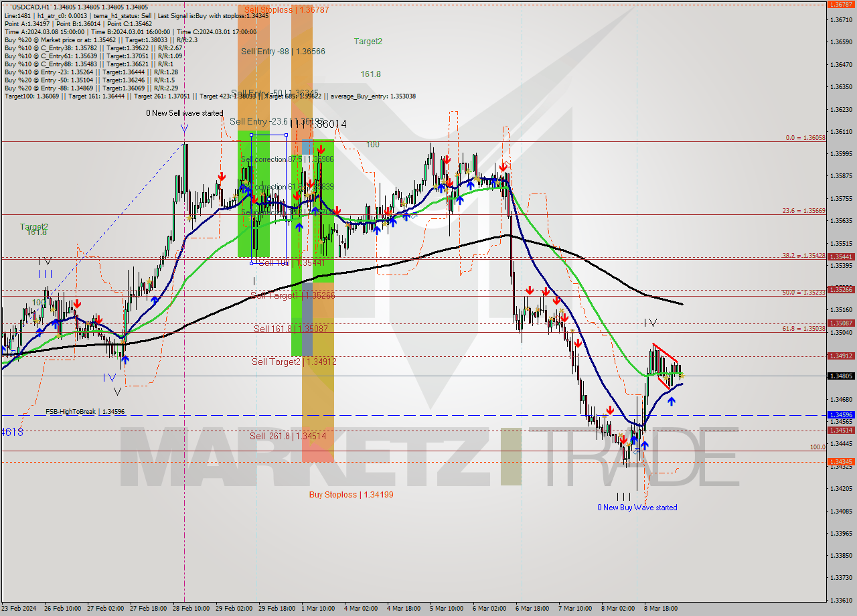Click the '6 Mar 02:00' time axis label

(489, 609)
